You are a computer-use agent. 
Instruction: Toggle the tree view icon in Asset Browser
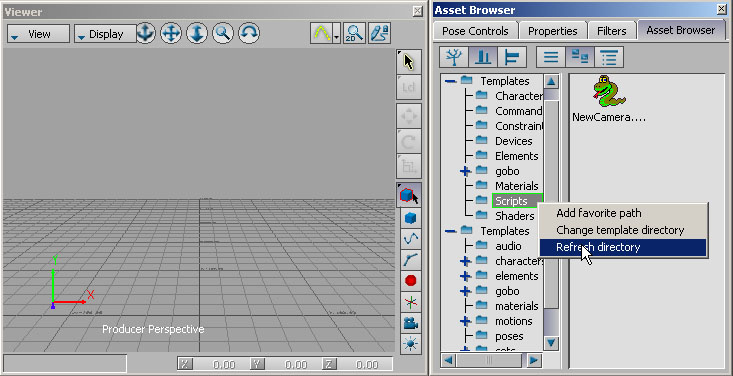click(454, 58)
